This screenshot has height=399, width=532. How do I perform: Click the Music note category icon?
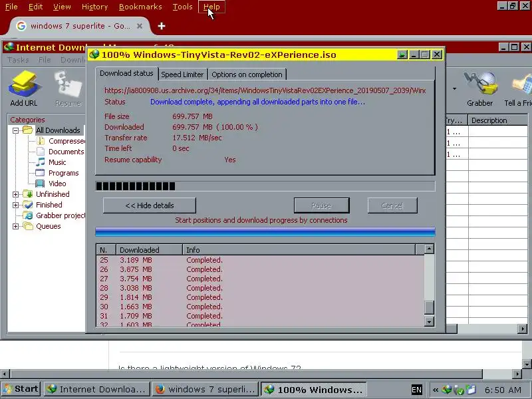[x=41, y=162]
